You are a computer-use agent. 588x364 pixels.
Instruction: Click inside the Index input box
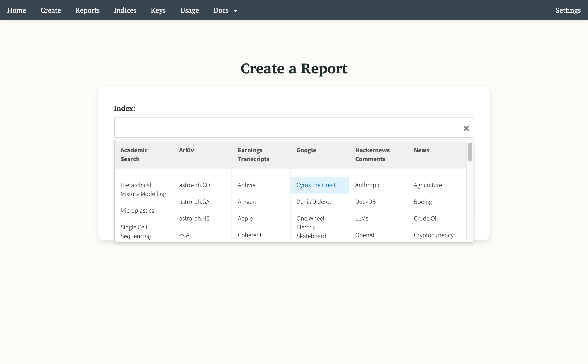pyautogui.click(x=270, y=128)
